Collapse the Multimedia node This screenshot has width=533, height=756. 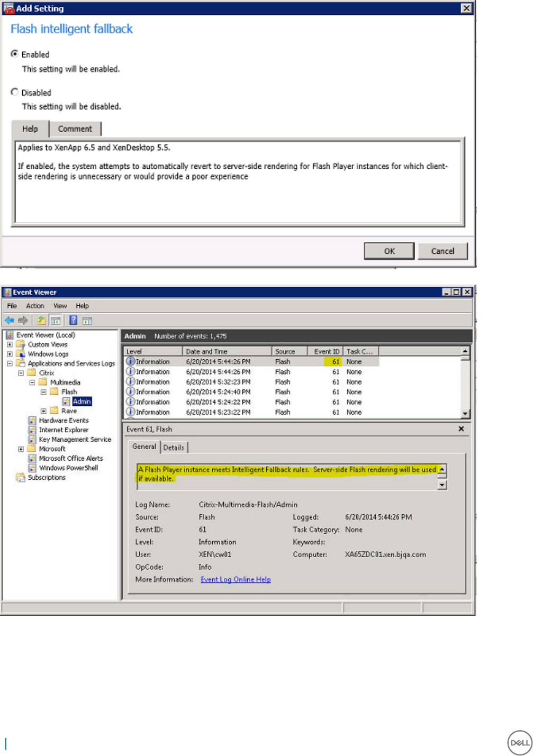[32, 382]
